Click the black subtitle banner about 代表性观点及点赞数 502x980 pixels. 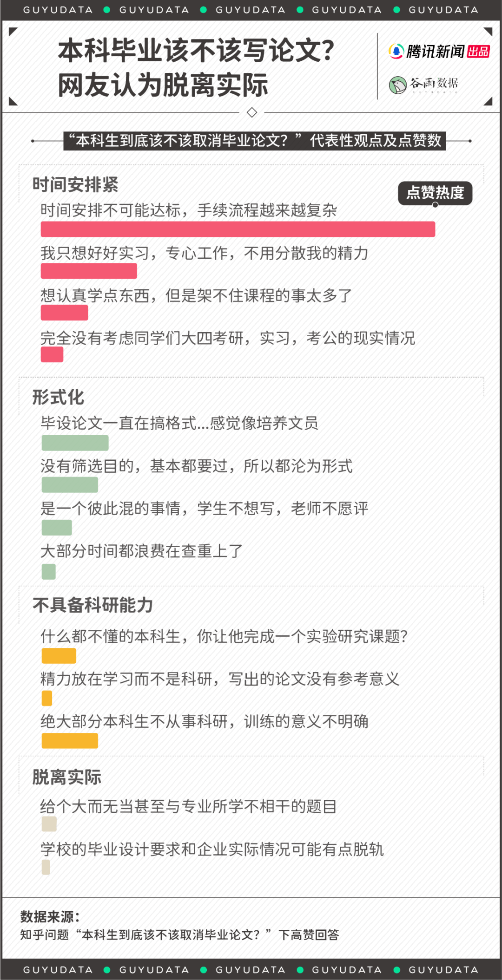pos(254,140)
